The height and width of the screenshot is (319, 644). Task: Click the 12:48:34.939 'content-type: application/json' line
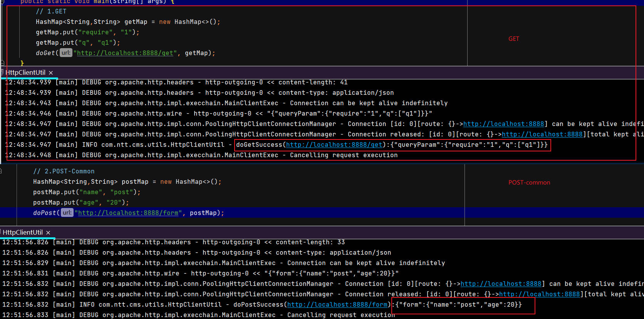click(200, 92)
